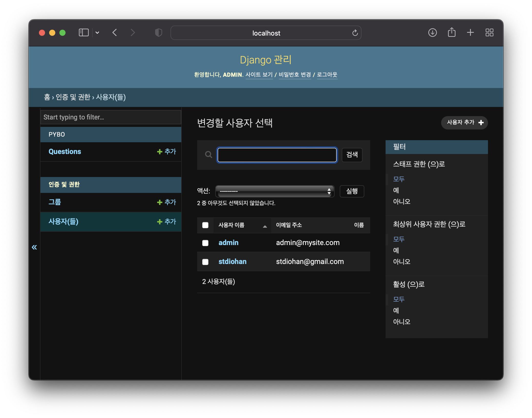The width and height of the screenshot is (532, 418).
Task: Click the browser back arrow
Action: pos(115,33)
